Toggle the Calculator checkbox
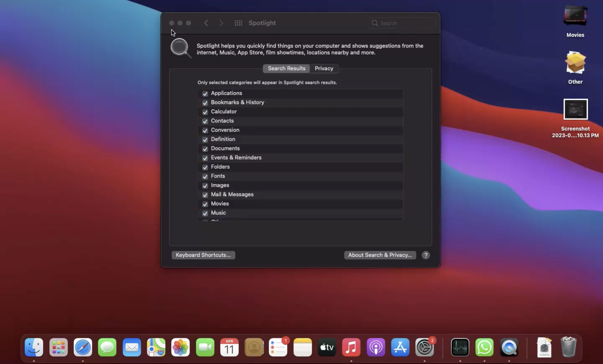 point(205,112)
